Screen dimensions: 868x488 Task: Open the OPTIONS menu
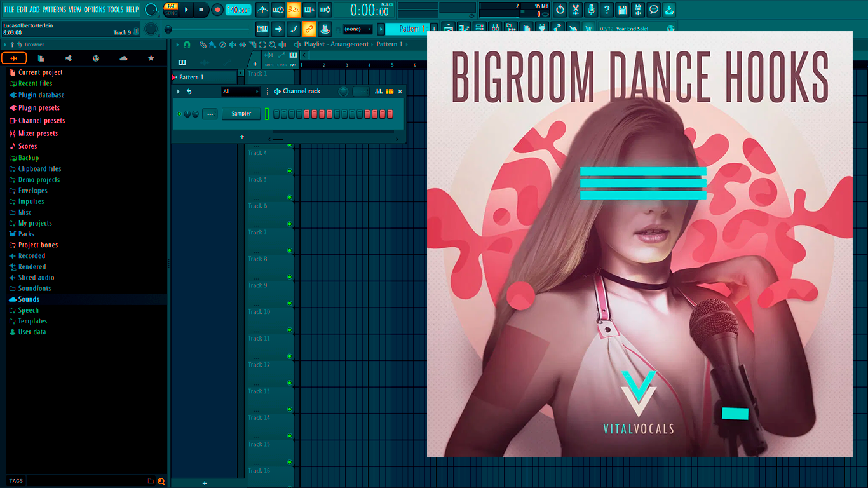point(95,10)
